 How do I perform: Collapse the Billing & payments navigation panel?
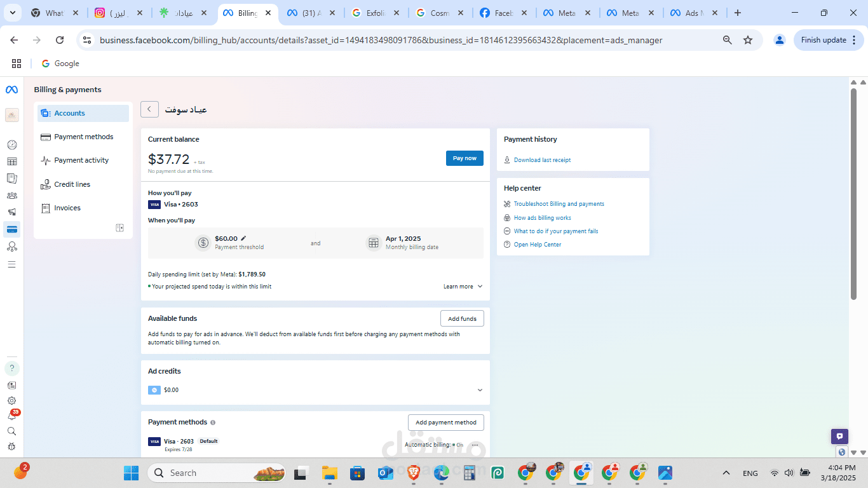coord(119,227)
